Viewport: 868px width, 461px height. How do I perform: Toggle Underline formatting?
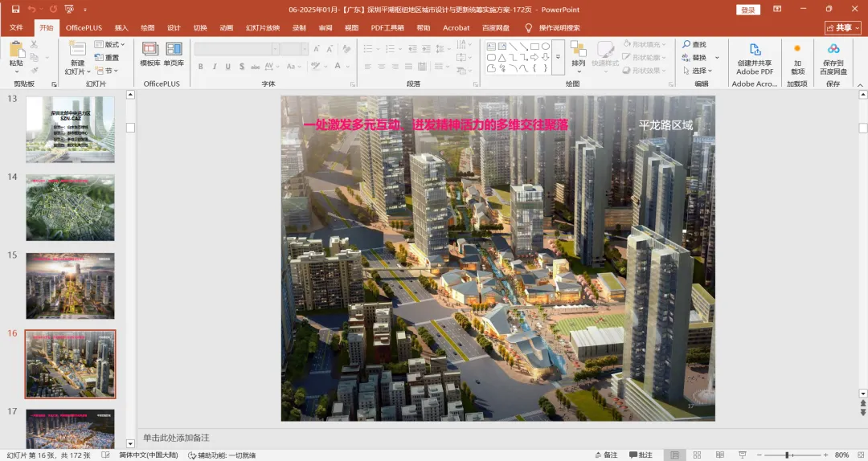tap(228, 67)
